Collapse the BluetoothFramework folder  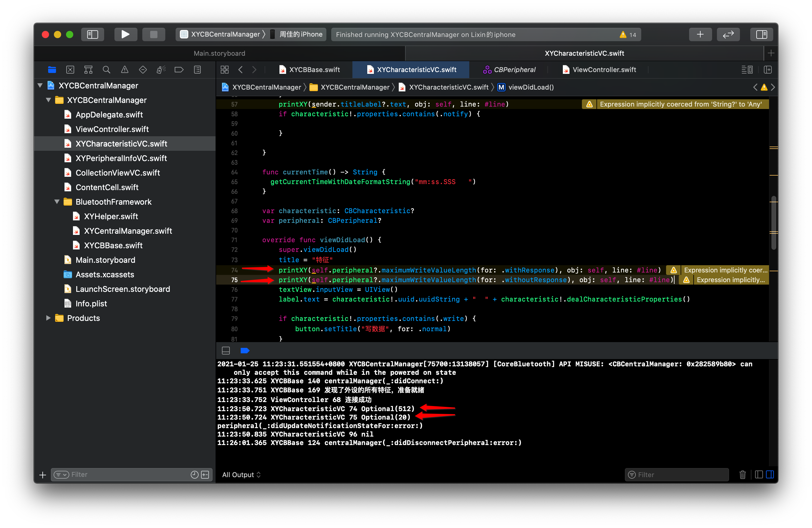click(x=57, y=202)
